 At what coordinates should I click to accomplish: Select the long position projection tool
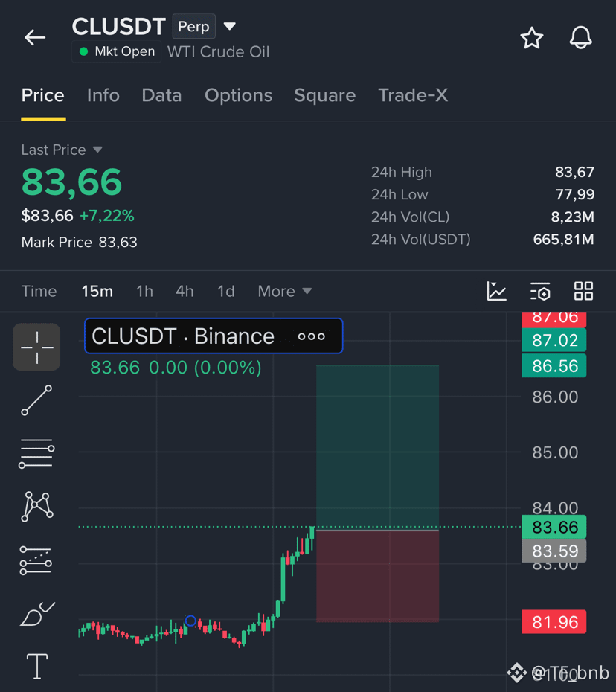[36, 560]
